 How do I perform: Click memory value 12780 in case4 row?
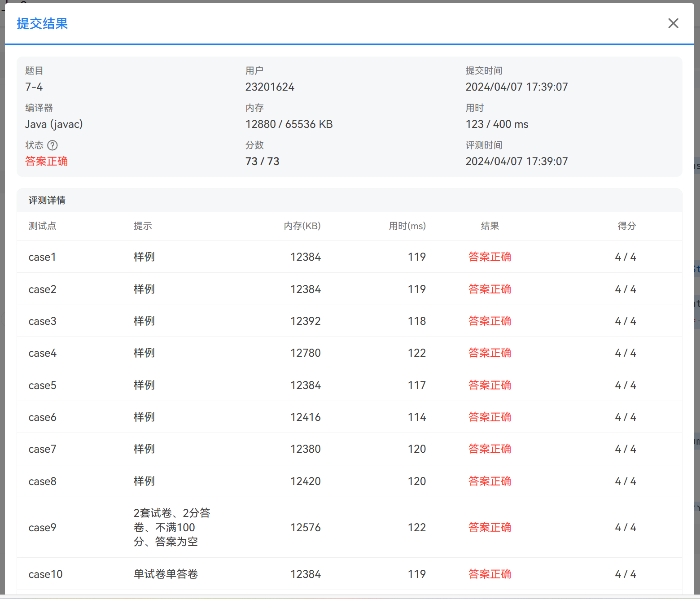click(x=305, y=353)
